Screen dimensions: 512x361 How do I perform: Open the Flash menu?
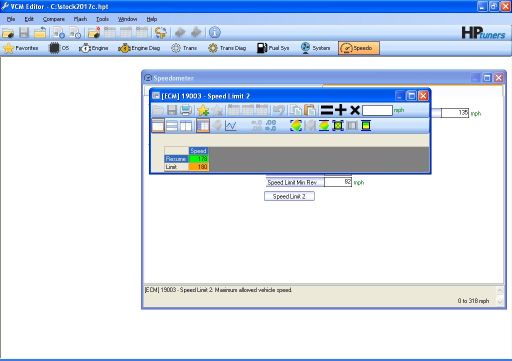pyautogui.click(x=80, y=19)
